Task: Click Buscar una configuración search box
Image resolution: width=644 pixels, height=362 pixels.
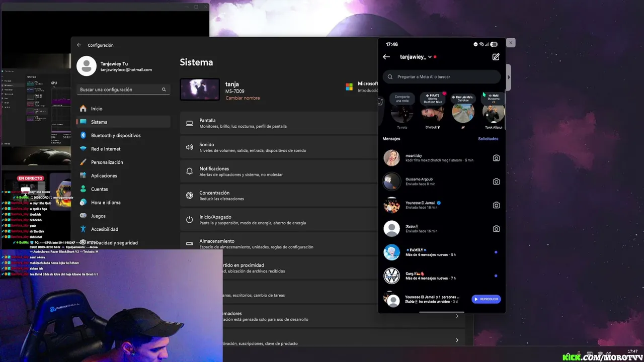Action: (123, 89)
